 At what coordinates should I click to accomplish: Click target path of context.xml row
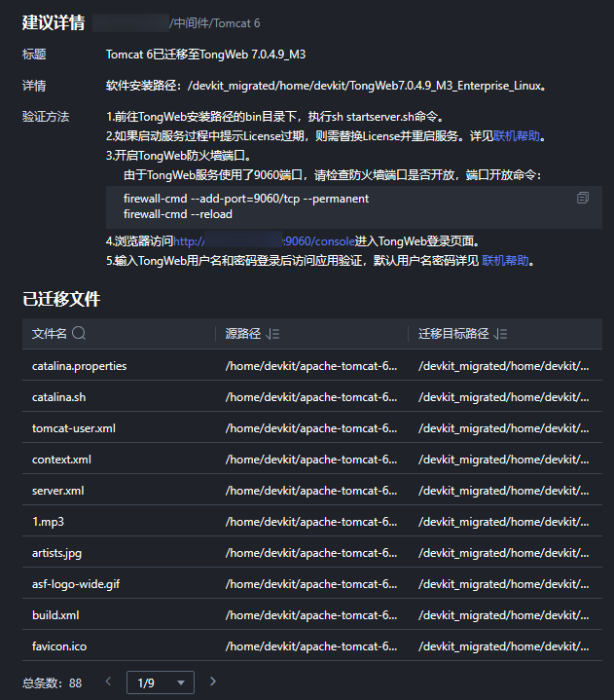[504, 460]
